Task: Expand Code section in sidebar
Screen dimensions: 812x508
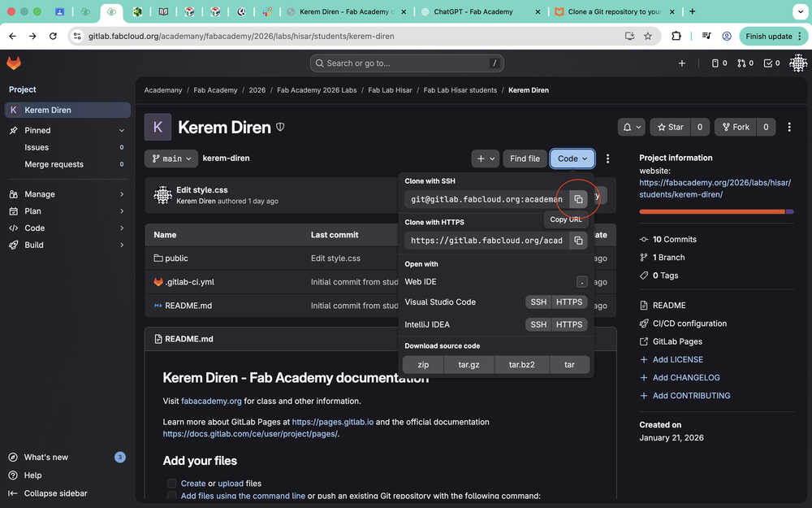Action: coord(67,228)
